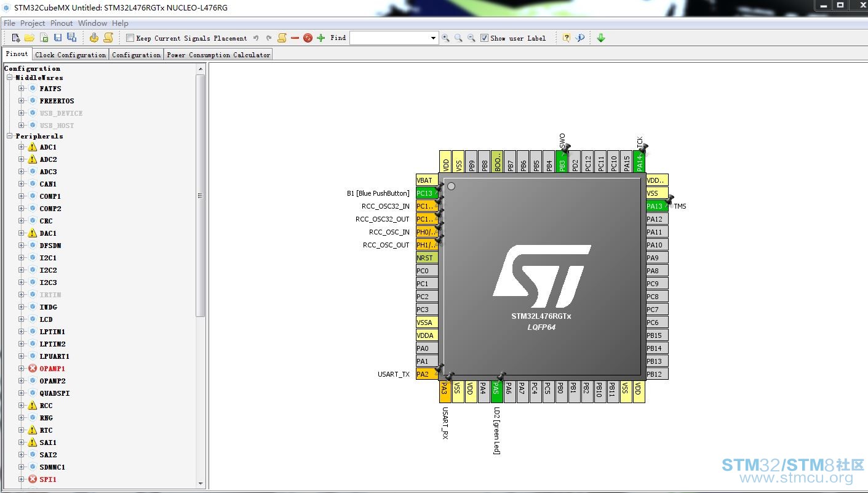Image resolution: width=868 pixels, height=493 pixels.
Task: Zoom in on the chip view
Action: pyautogui.click(x=445, y=38)
